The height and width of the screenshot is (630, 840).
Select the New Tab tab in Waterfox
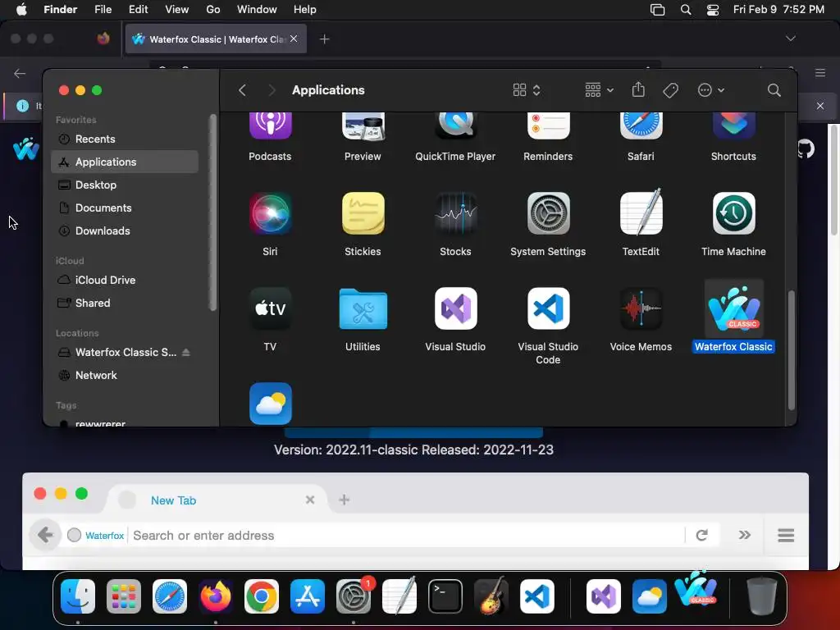(x=217, y=500)
